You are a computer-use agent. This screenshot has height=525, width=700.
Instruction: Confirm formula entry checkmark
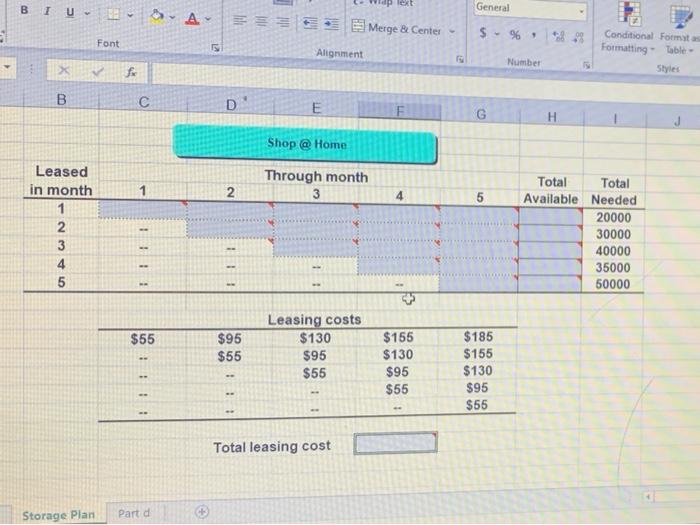97,71
